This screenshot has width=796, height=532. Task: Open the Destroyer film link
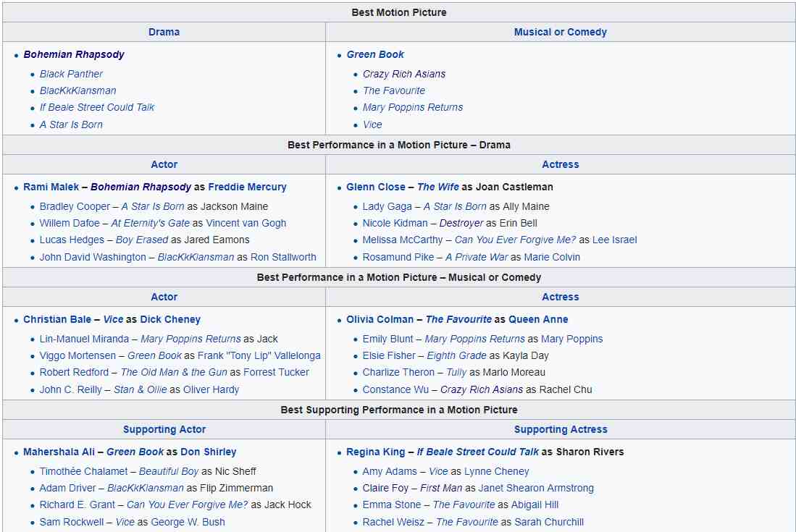pyautogui.click(x=461, y=223)
